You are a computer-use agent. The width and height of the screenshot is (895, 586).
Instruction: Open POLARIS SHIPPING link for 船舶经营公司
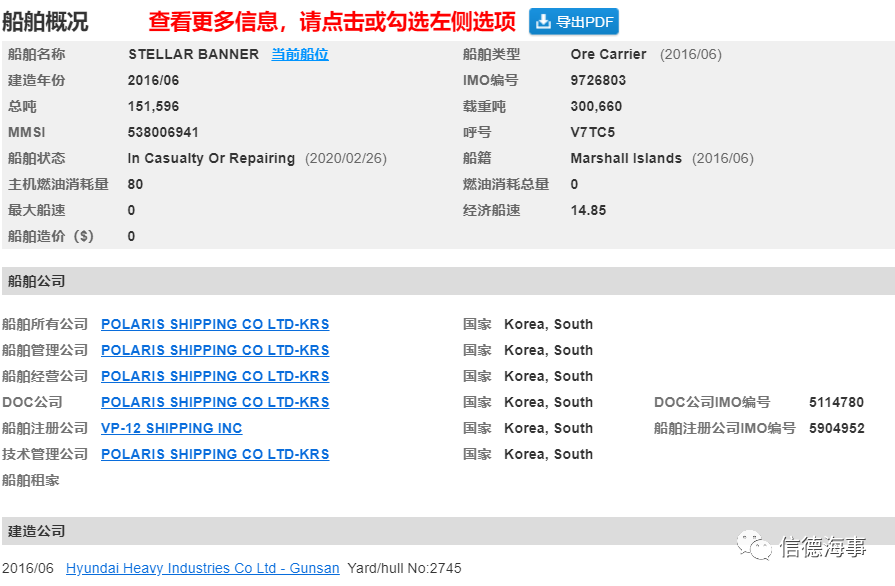pyautogui.click(x=215, y=377)
